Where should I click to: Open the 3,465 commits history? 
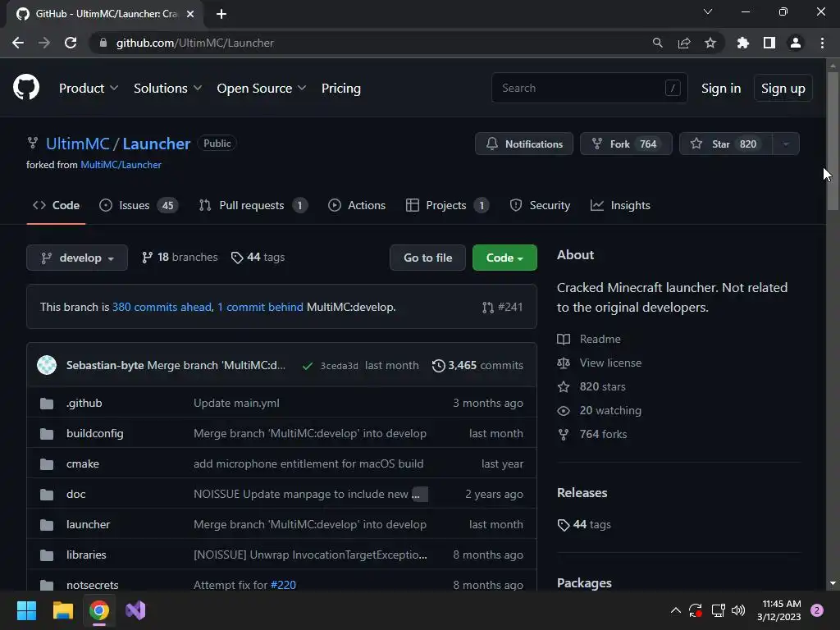click(x=478, y=365)
